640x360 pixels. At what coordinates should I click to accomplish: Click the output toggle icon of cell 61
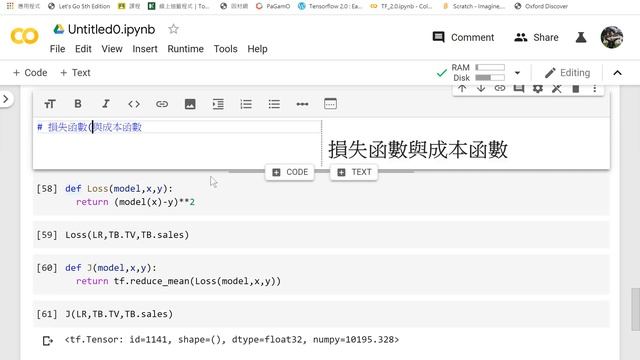point(48,340)
